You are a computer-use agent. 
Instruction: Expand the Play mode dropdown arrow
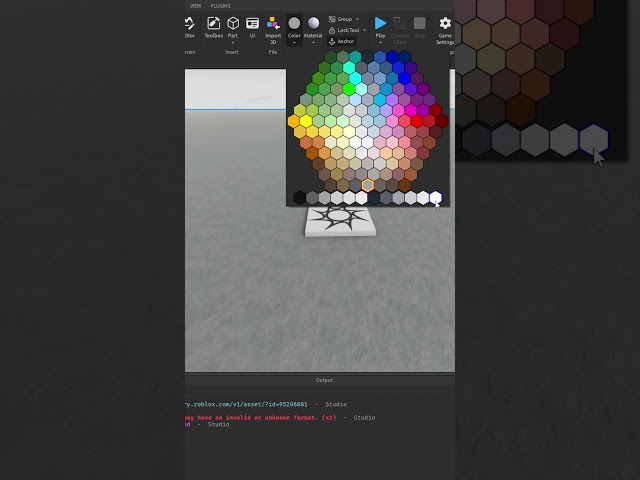coord(380,42)
